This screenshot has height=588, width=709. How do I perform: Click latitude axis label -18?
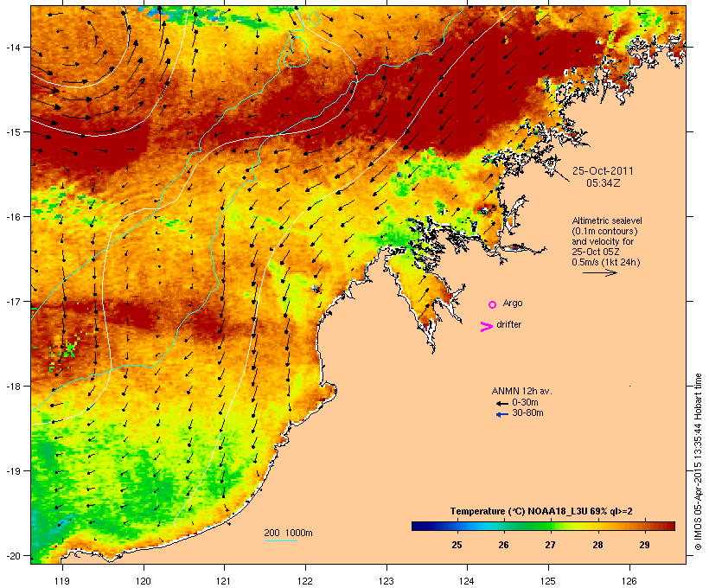12,387
